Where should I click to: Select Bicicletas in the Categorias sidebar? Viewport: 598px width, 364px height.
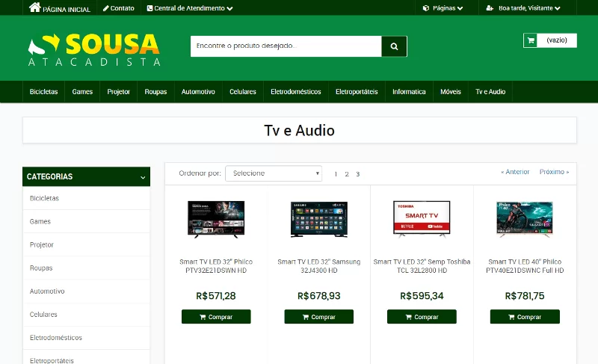click(86, 198)
